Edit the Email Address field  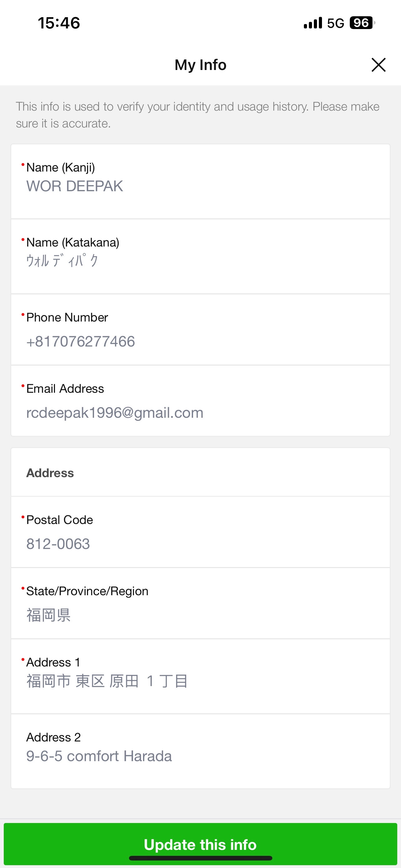coord(200,401)
